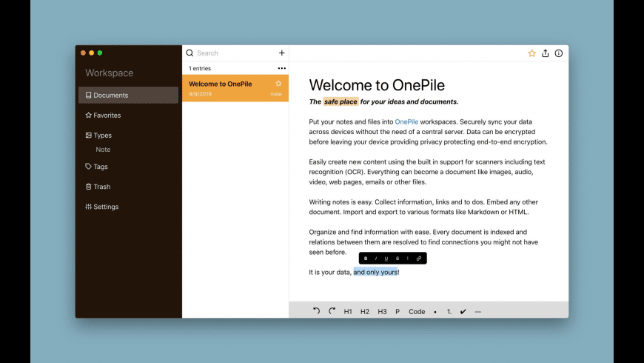Apply H3 heading style
Screen dimensions: 644x363
382,312
